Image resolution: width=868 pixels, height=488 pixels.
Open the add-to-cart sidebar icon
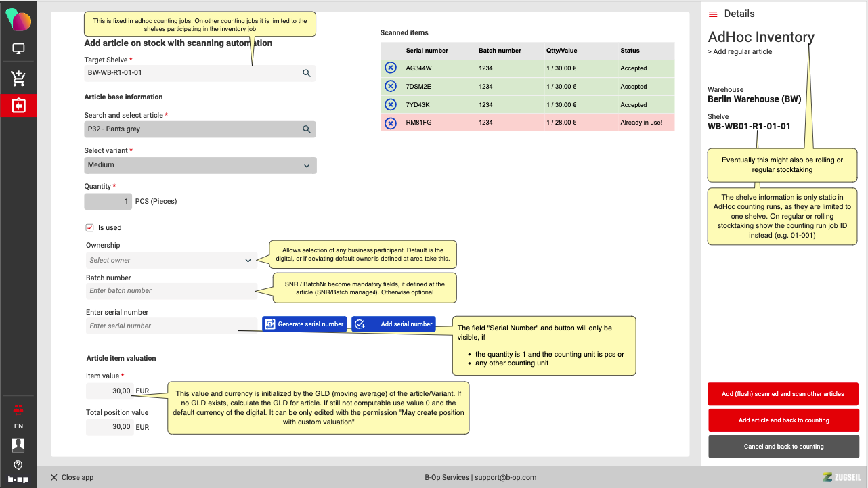tap(18, 79)
